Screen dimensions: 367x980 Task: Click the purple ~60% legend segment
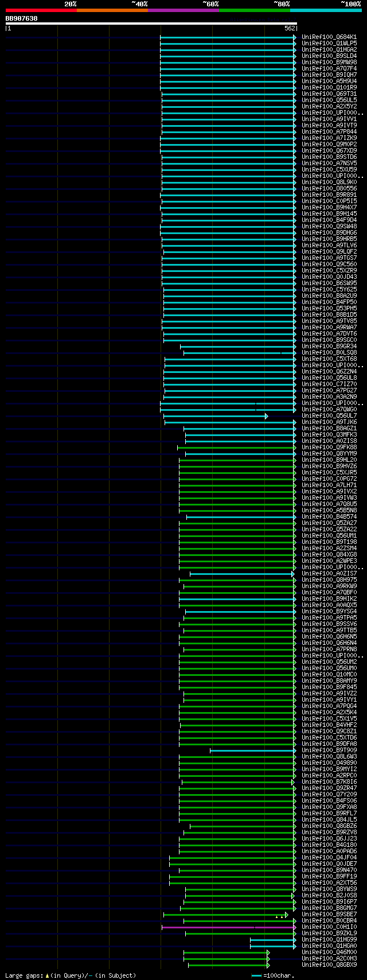coord(183,10)
